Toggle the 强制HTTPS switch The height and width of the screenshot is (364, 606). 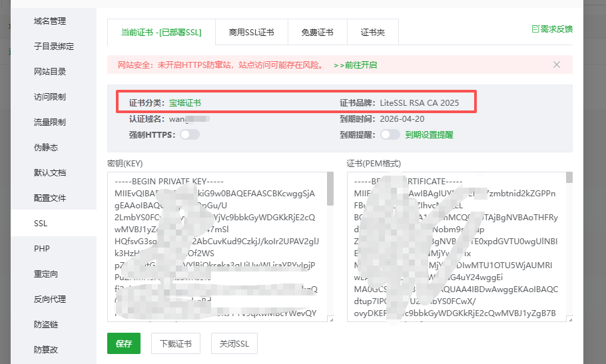click(189, 135)
